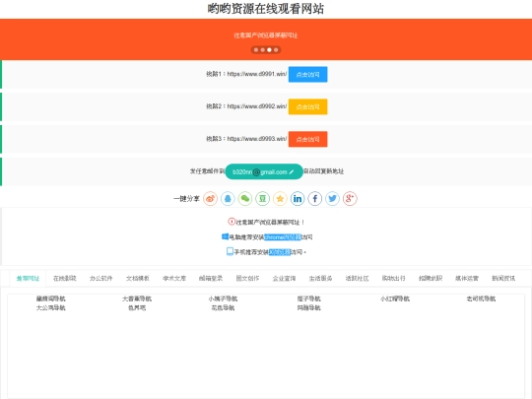Open the 花色导航 link
The height and width of the screenshot is (399, 532).
coord(223,307)
